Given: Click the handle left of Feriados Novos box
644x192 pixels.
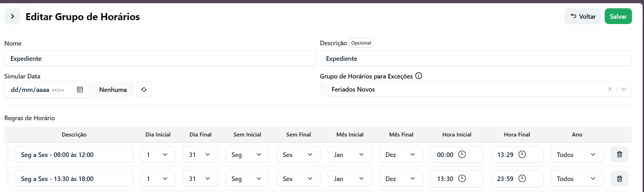Looking at the screenshot, I should coord(322,89).
